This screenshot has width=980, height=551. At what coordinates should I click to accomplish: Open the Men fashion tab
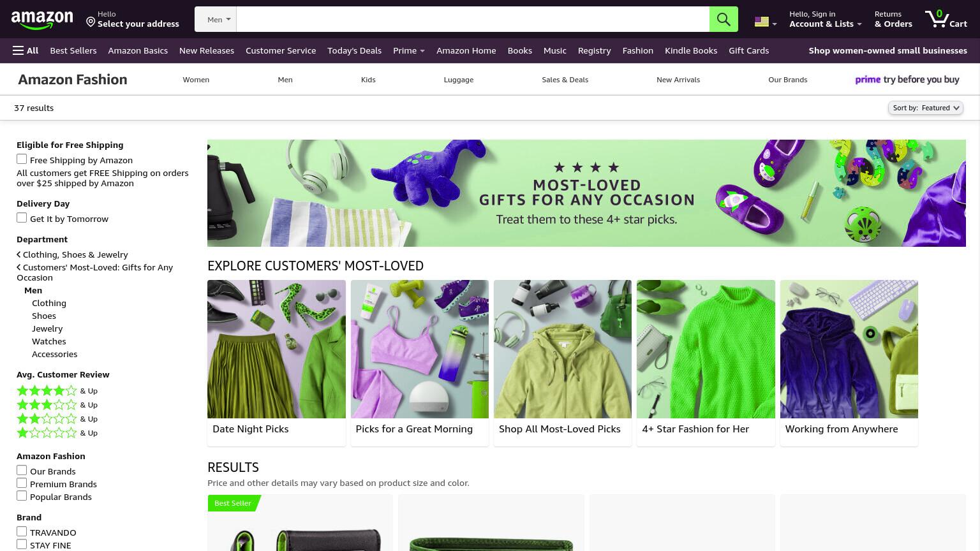click(285, 80)
